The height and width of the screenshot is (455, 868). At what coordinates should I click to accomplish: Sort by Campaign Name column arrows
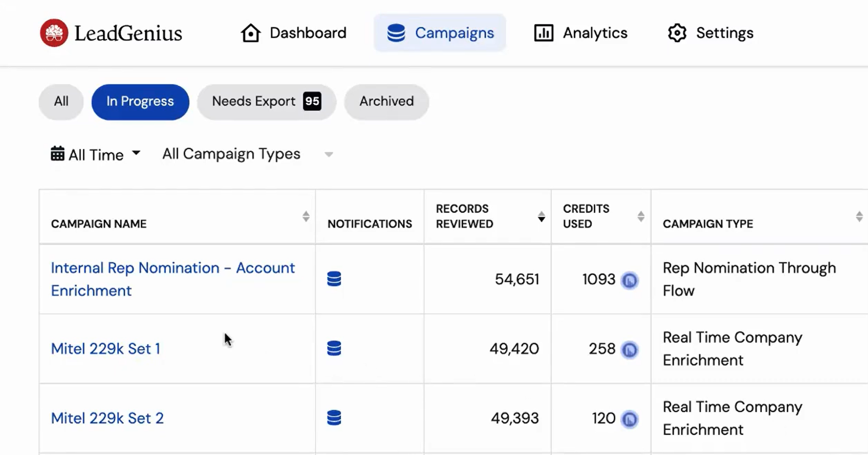pos(306,216)
